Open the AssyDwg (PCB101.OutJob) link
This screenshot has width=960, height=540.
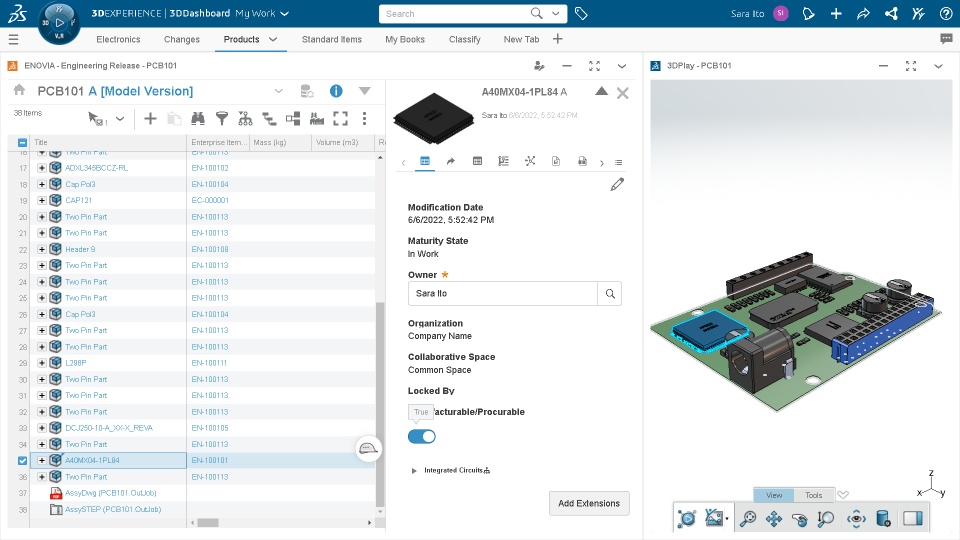[x=111, y=493]
